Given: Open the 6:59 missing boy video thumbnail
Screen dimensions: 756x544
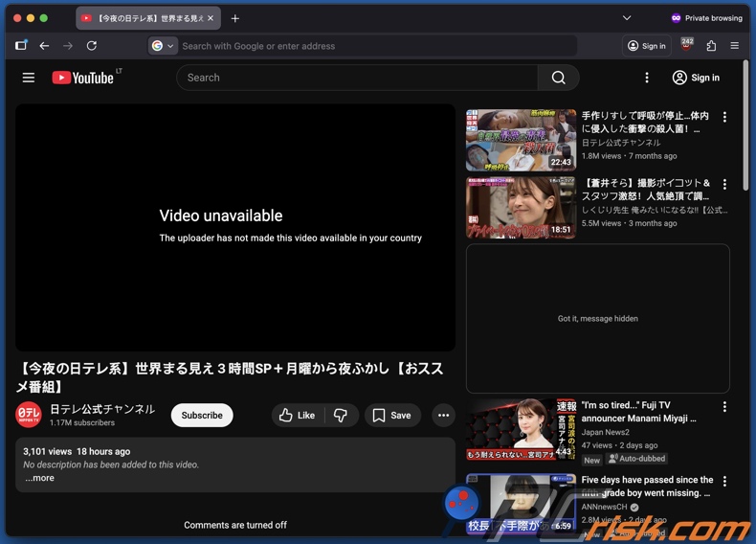Looking at the screenshot, I should (x=521, y=504).
